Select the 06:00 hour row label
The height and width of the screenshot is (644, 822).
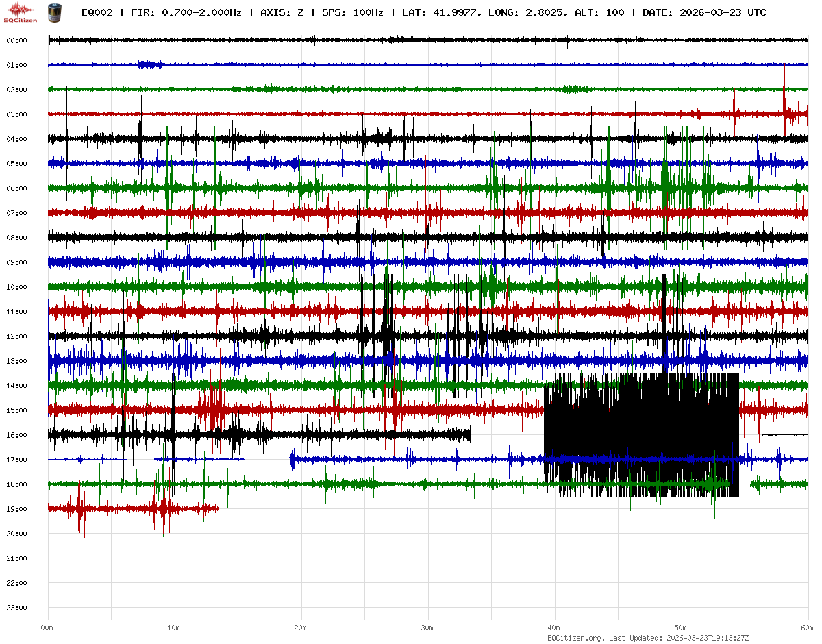[x=16, y=188]
